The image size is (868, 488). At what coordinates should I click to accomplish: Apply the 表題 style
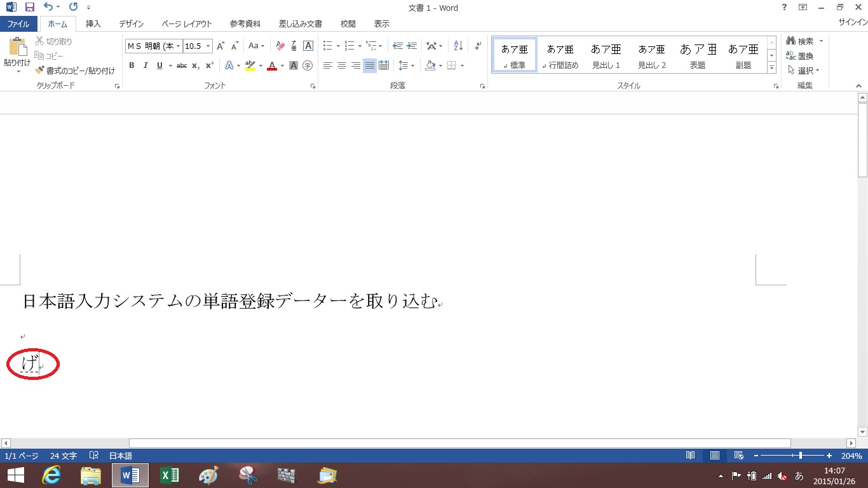(x=698, y=55)
